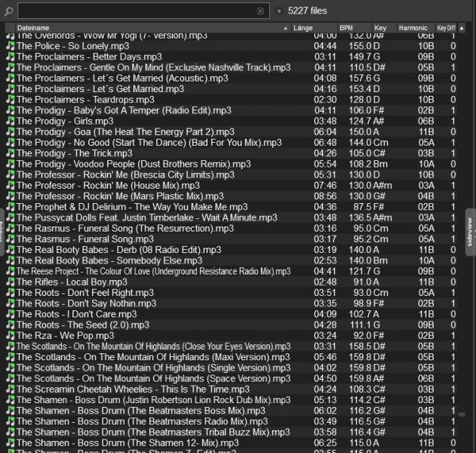Screen dimensions: 476x453
Task: Click the 5227 files count label
Action: click(x=307, y=11)
